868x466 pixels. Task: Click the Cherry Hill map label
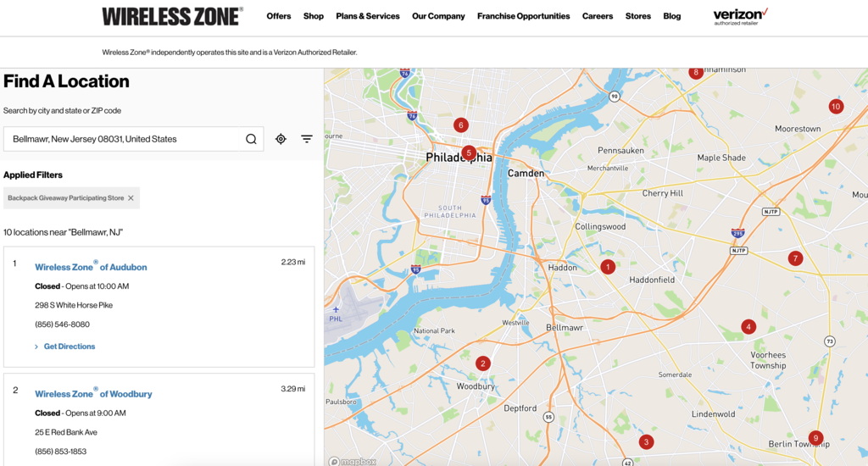[x=663, y=193]
